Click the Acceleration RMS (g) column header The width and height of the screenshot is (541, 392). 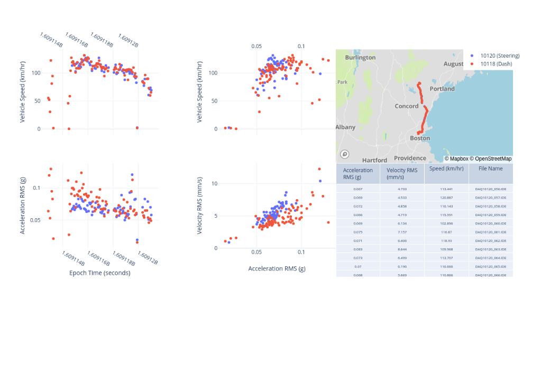click(x=357, y=173)
